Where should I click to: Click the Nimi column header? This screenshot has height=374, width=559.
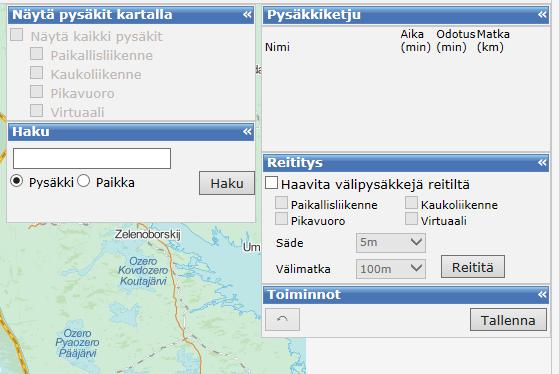coord(277,47)
